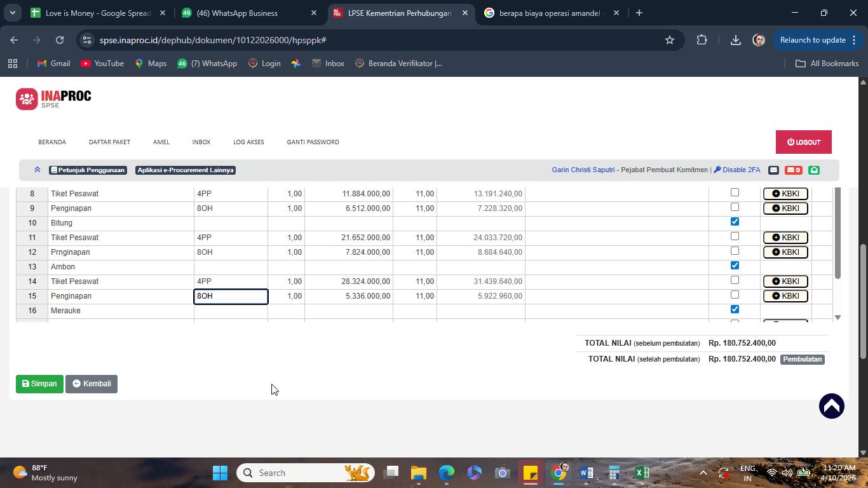This screenshot has height=488, width=868.
Task: View site information icon in address bar
Action: 88,40
